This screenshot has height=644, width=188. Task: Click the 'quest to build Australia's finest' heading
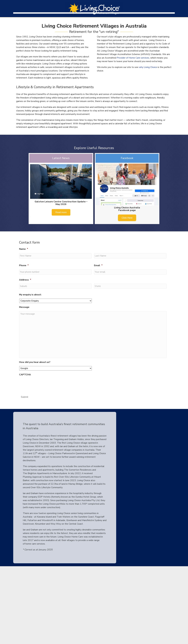(x=64, y=426)
